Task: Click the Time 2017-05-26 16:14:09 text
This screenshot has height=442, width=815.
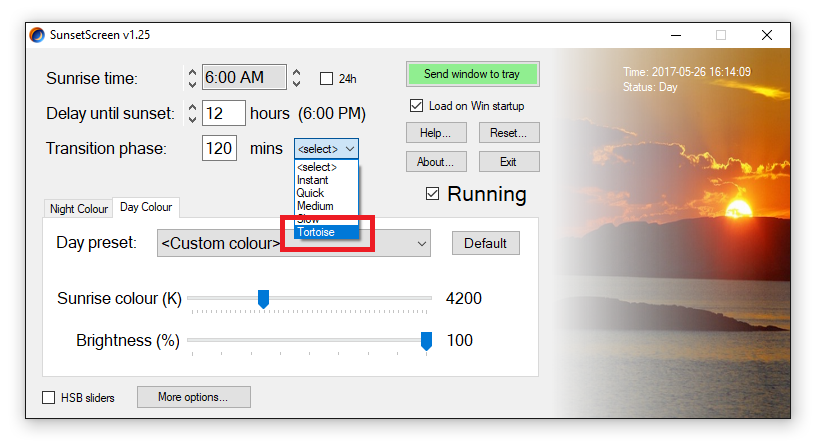Action: pos(687,72)
